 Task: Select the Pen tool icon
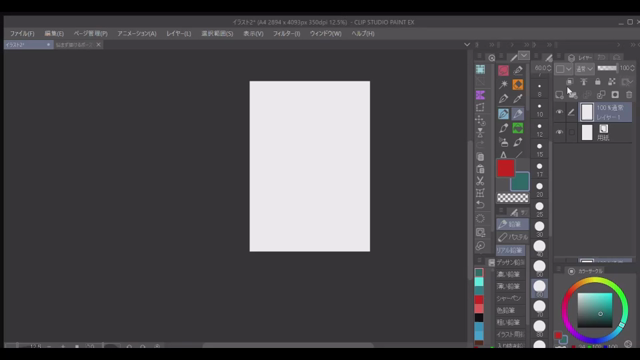coord(503,99)
